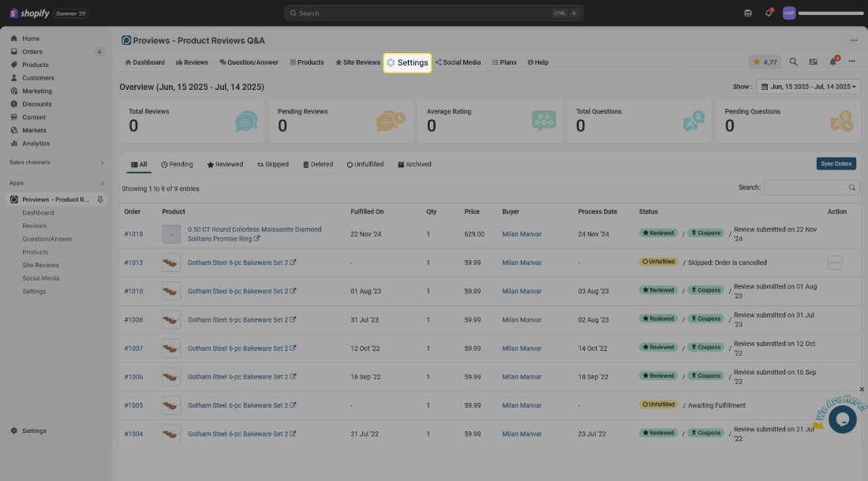Sort the table by Price column header
This screenshot has width=868, height=481.
(x=472, y=212)
